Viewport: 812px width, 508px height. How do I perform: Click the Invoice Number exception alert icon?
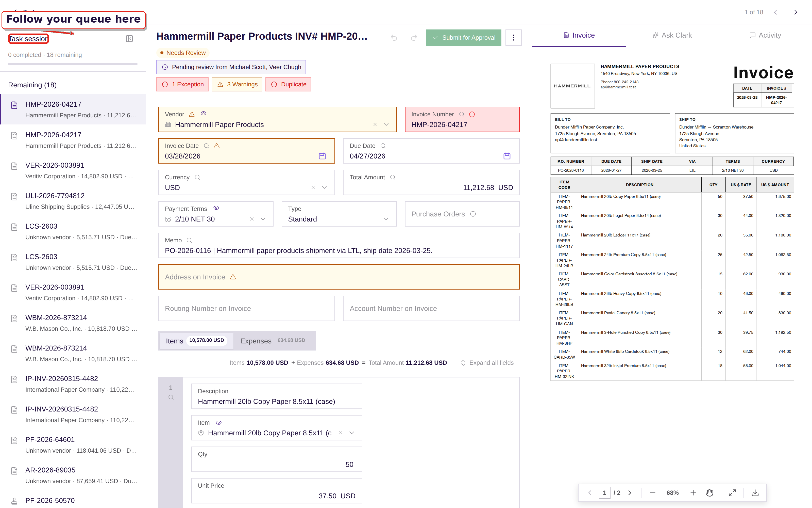[x=472, y=114]
